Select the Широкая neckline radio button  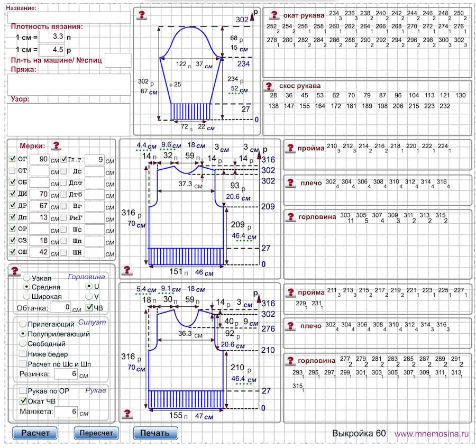click(x=26, y=296)
